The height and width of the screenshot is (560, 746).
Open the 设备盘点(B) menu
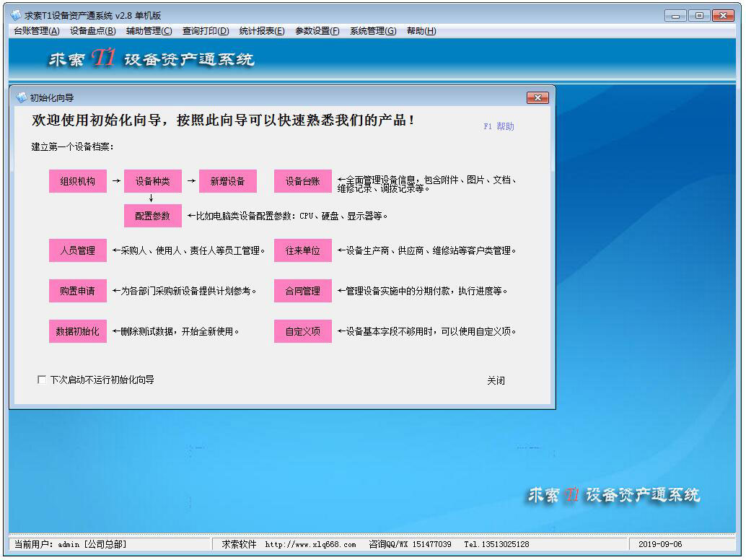[x=93, y=31]
